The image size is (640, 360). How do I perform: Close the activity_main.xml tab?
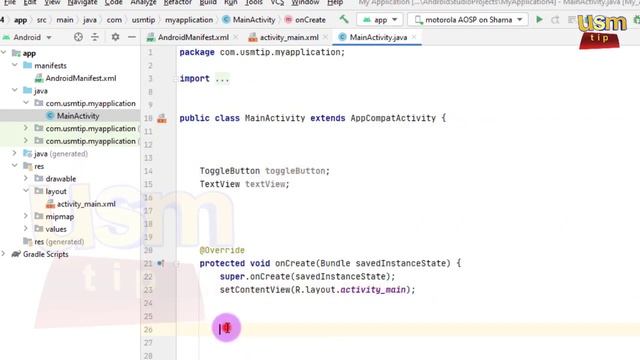click(325, 37)
